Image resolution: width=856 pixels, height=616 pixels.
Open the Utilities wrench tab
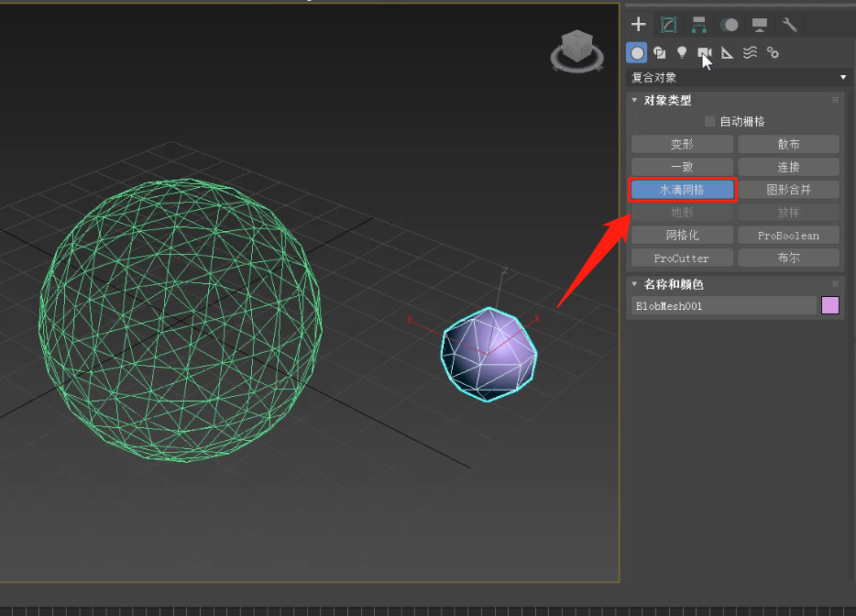(x=790, y=25)
